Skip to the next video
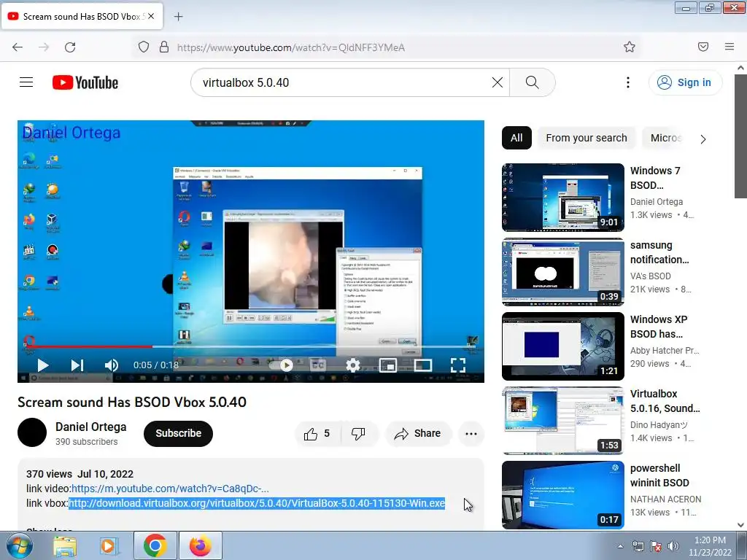747x560 pixels. 77,365
